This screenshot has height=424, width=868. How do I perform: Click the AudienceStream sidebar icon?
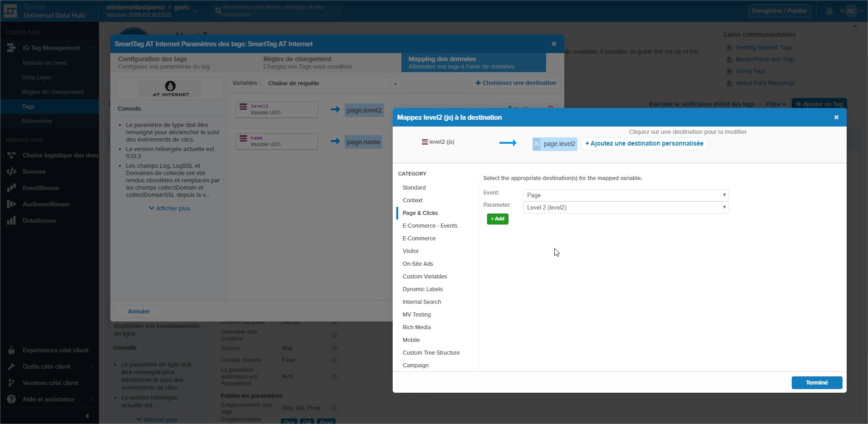[11, 204]
